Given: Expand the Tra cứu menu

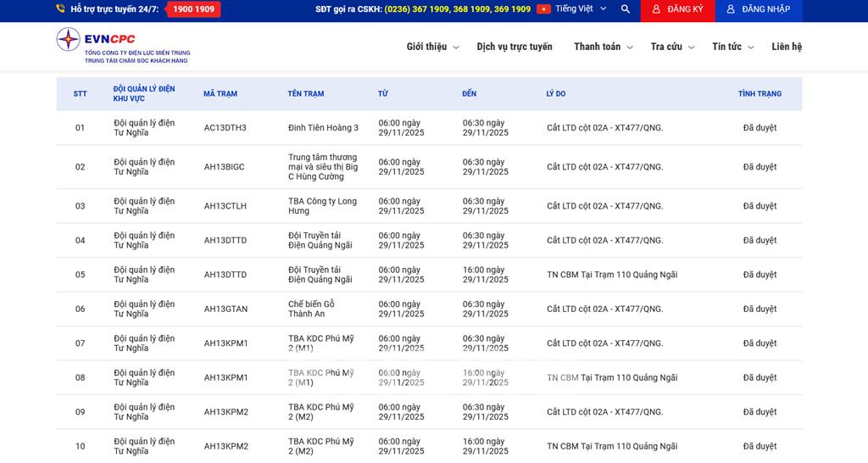Looking at the screenshot, I should [672, 47].
